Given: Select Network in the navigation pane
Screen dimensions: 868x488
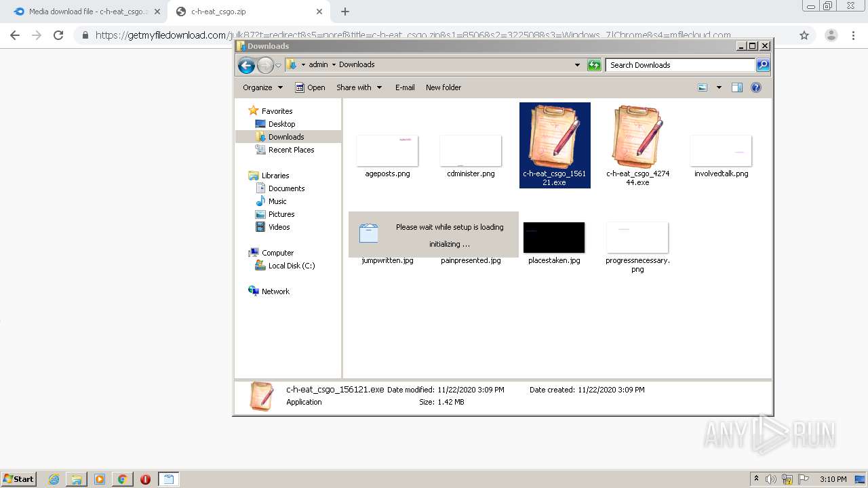Looking at the screenshot, I should coord(269,291).
